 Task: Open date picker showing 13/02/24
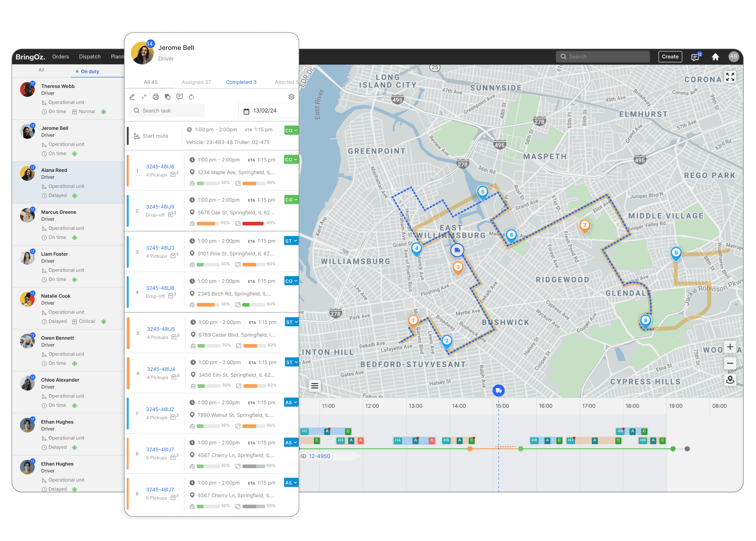pos(268,111)
